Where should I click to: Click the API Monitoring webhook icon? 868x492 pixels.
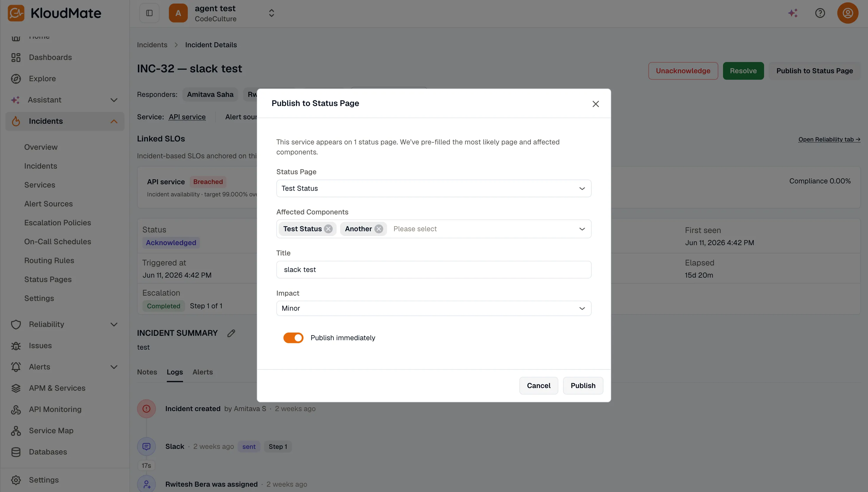pyautogui.click(x=16, y=410)
